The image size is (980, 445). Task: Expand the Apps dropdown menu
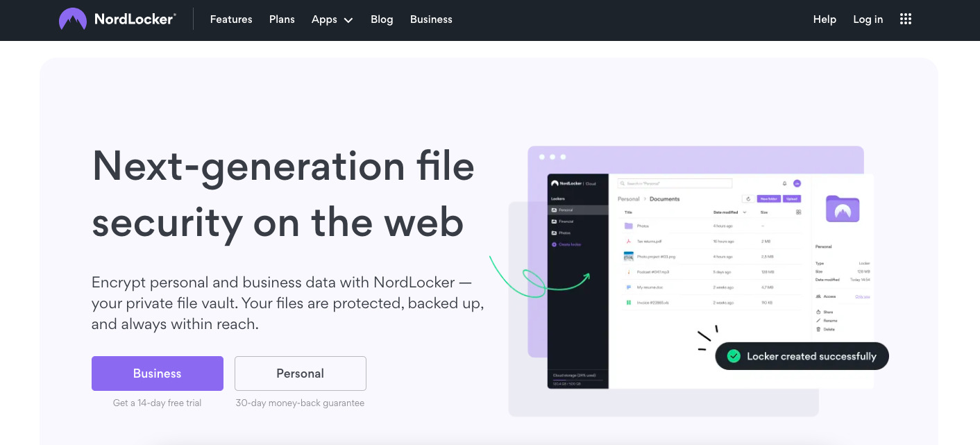tap(332, 19)
